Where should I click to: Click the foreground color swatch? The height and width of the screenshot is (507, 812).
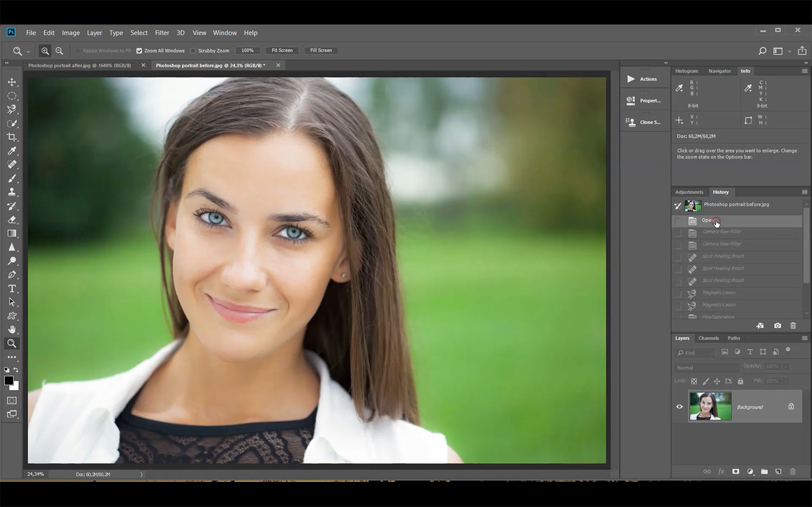point(9,380)
